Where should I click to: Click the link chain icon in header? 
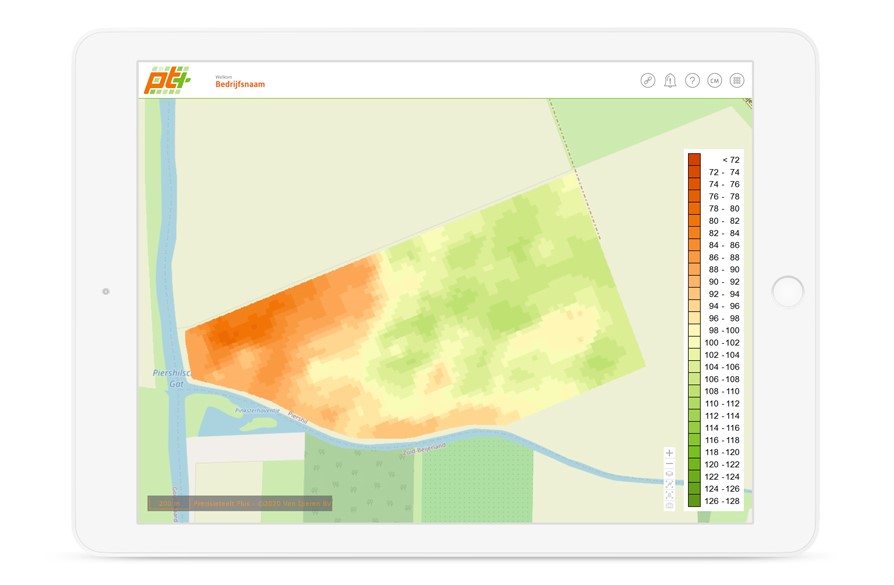click(648, 81)
